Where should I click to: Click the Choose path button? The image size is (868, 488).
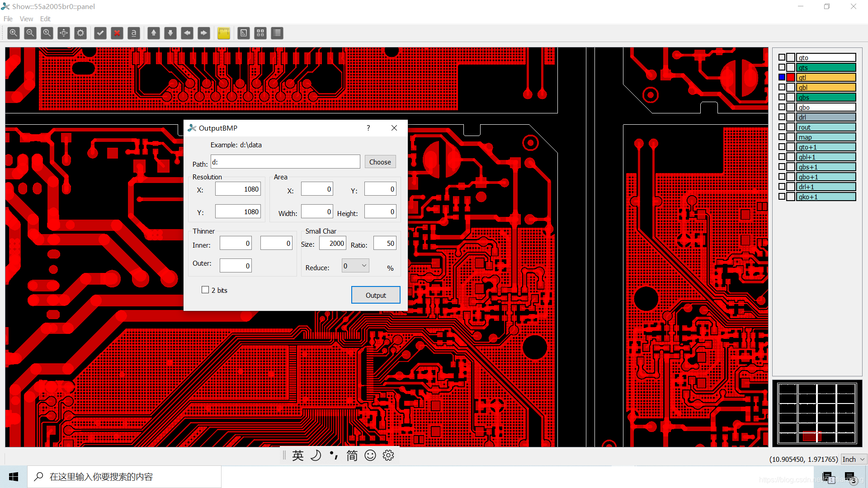(380, 162)
